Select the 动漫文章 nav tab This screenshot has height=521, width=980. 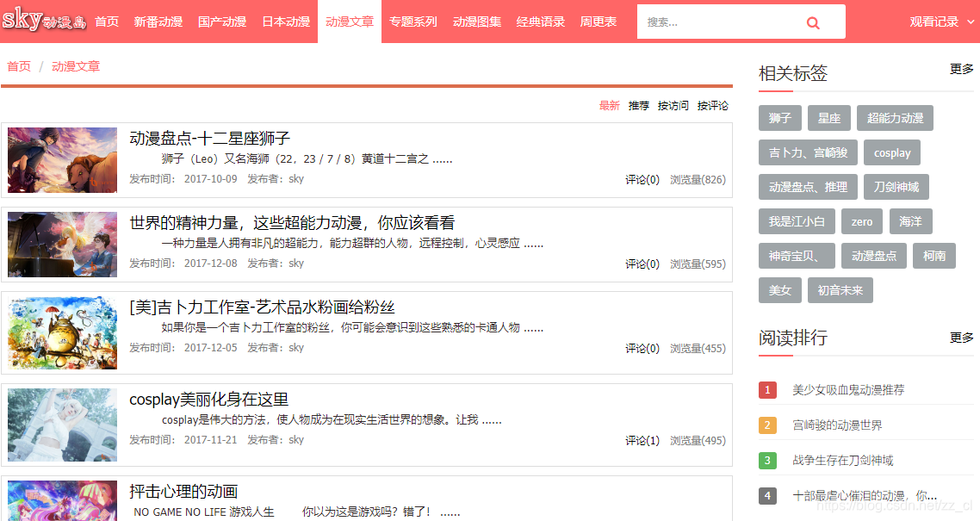pos(350,22)
